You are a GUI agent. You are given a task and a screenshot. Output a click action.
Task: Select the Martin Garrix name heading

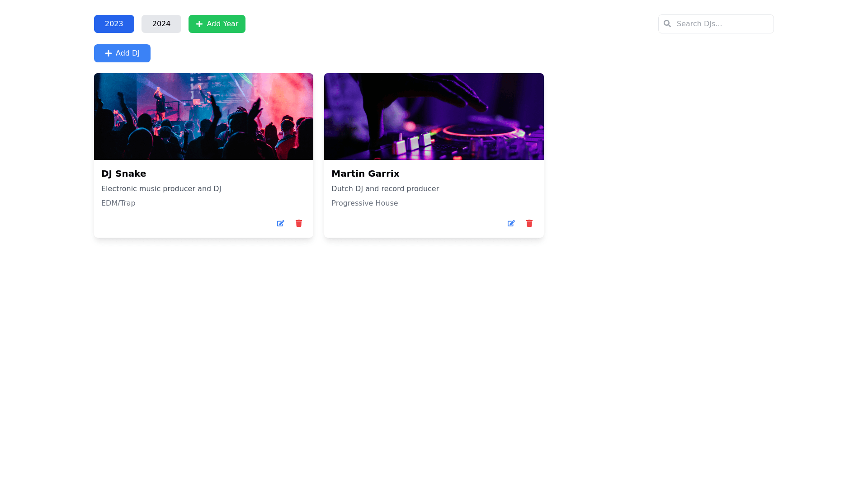coord(365,174)
